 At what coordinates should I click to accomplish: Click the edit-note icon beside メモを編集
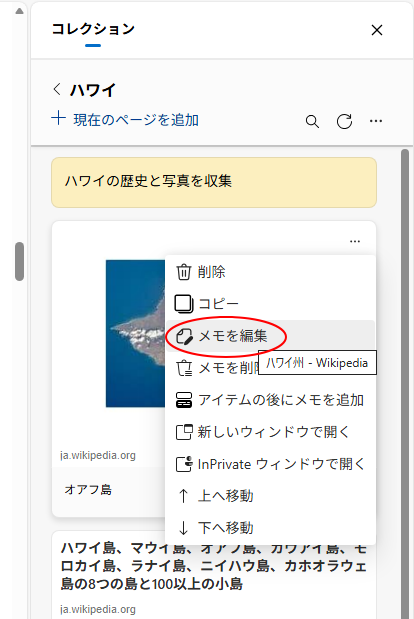(184, 336)
